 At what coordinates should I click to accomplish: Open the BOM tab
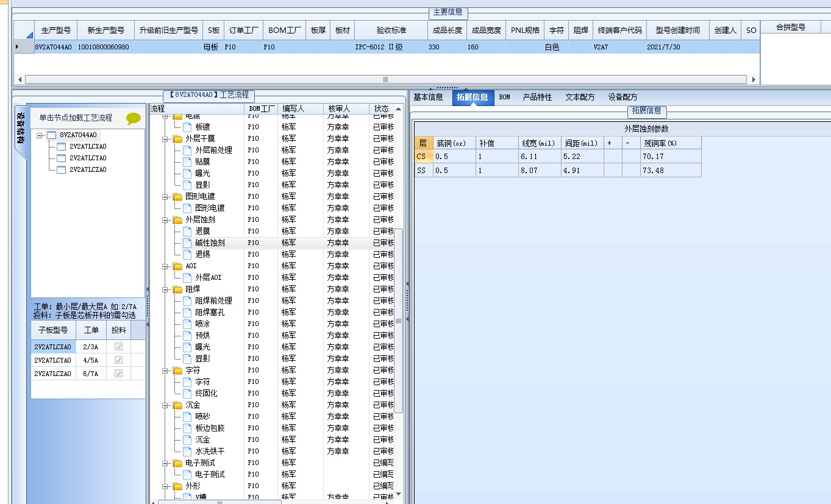pos(505,97)
